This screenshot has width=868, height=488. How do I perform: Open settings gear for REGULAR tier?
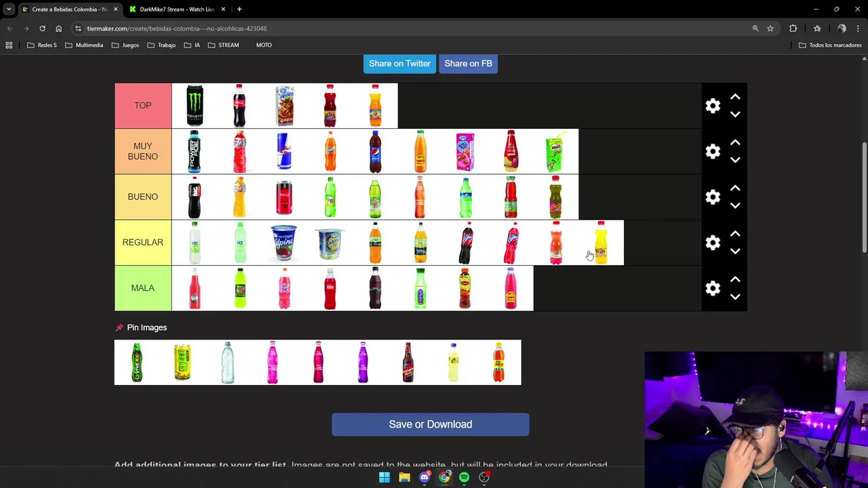pos(713,242)
